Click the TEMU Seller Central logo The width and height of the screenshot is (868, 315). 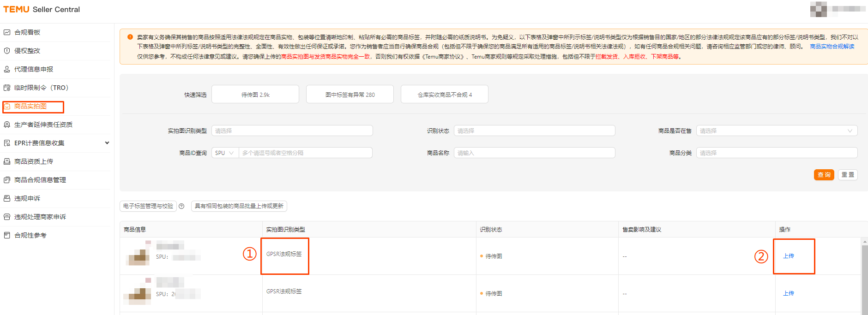42,9
